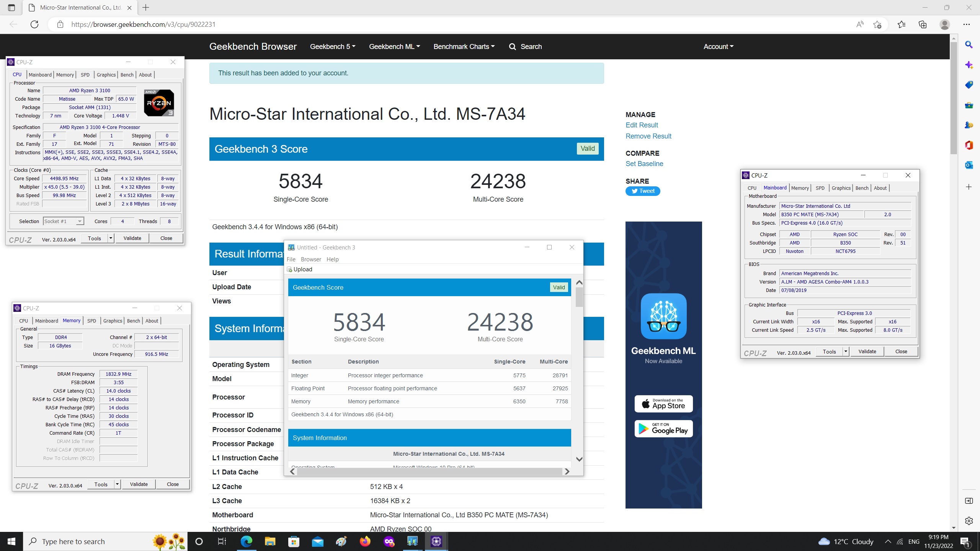Open the Windows Start menu
Image resolution: width=980 pixels, height=551 pixels.
pyautogui.click(x=11, y=541)
